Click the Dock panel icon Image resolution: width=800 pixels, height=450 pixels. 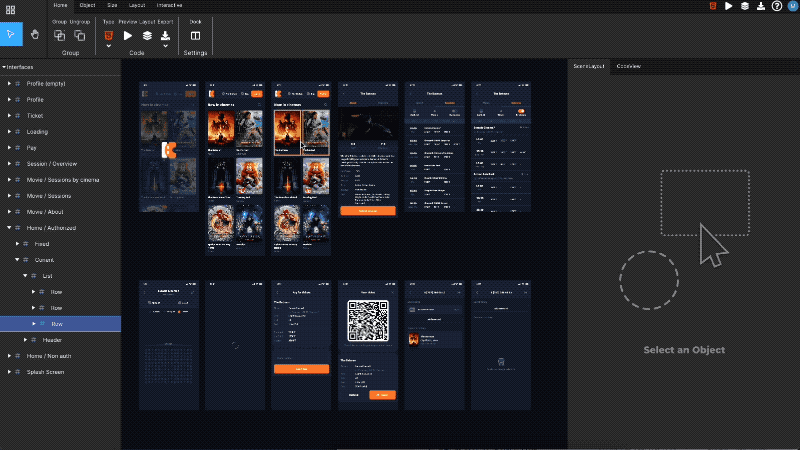click(x=195, y=36)
